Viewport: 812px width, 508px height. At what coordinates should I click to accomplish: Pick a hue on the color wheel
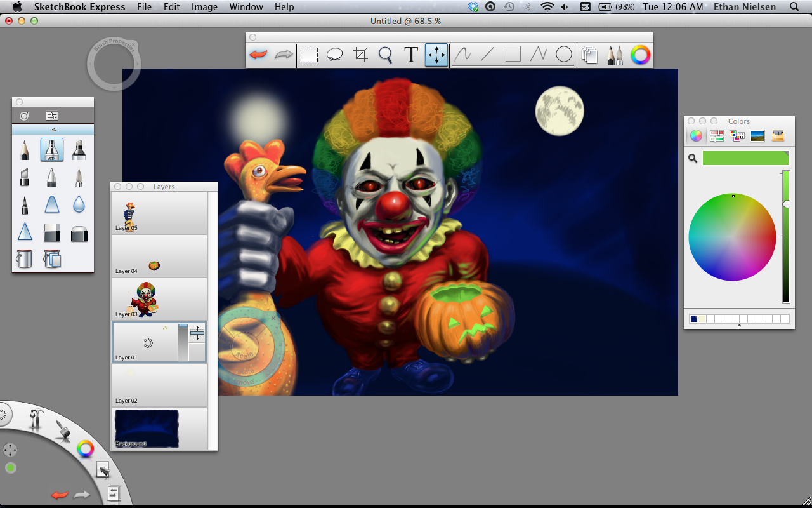[x=733, y=237]
